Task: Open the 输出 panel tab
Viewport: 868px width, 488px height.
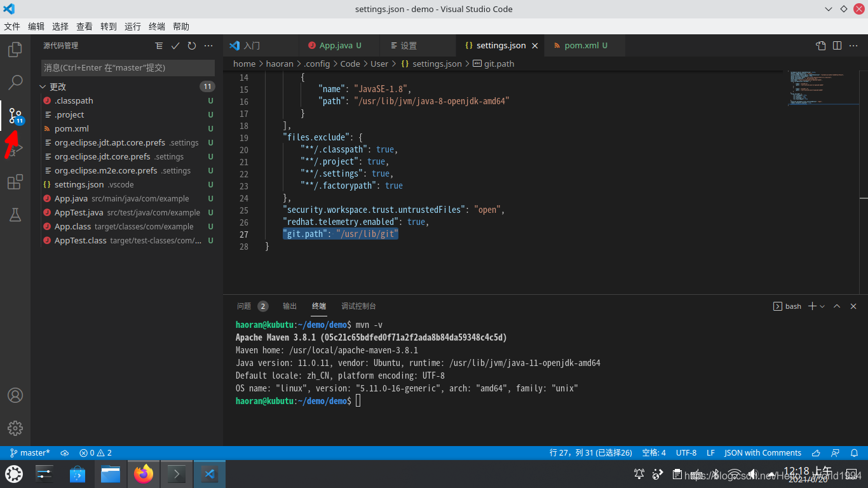Action: (290, 306)
